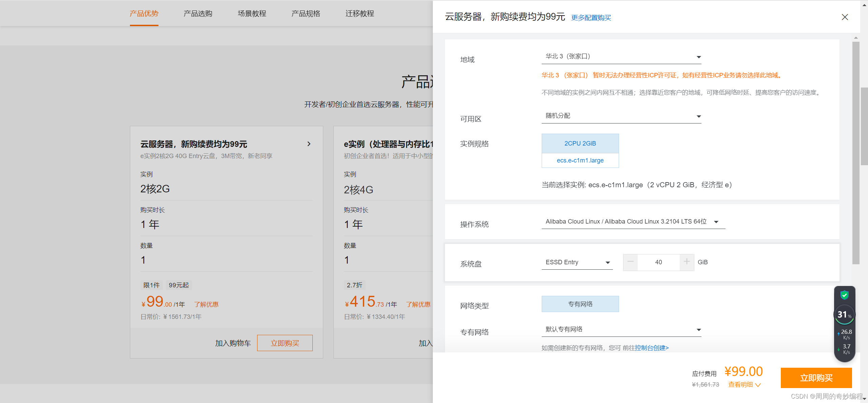This screenshot has height=403, width=868.
Task: Expand the 可用区 随机分配 dropdown
Action: [x=621, y=116]
